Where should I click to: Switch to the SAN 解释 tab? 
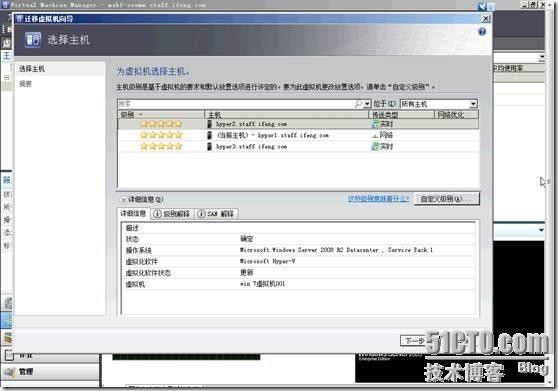tap(216, 214)
